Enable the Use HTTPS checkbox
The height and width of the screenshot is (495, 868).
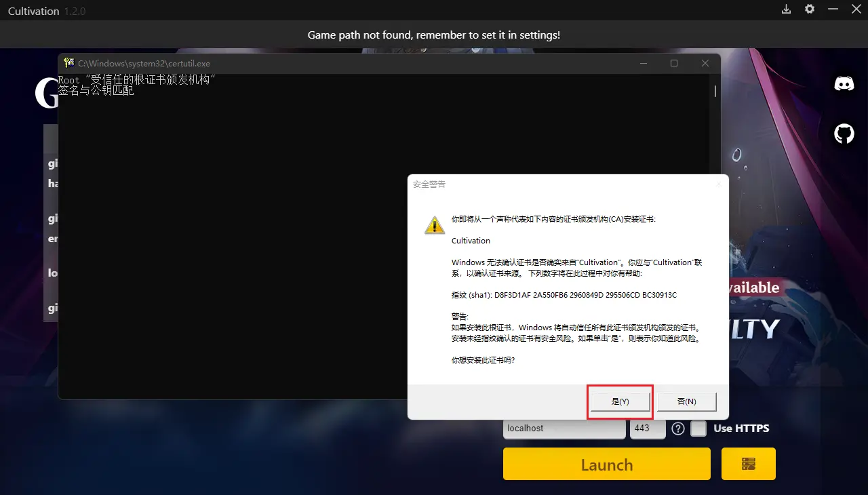(x=698, y=428)
